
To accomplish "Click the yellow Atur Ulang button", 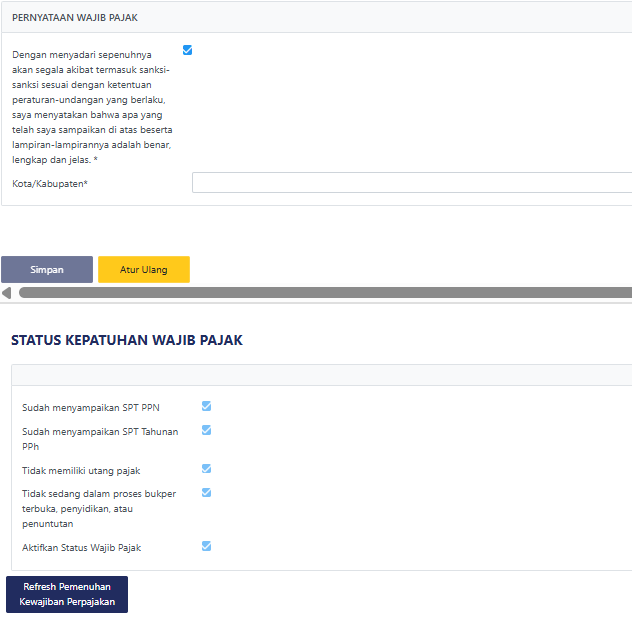I will click(x=144, y=270).
